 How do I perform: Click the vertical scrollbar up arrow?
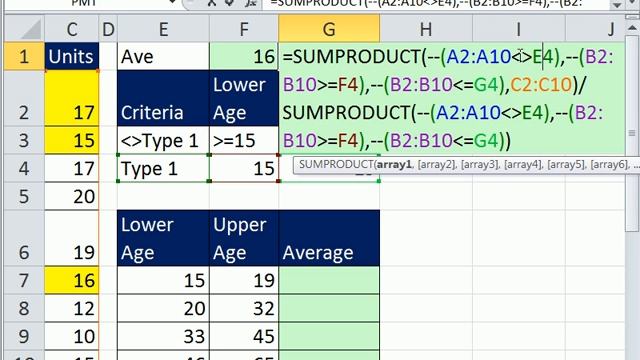click(x=632, y=29)
